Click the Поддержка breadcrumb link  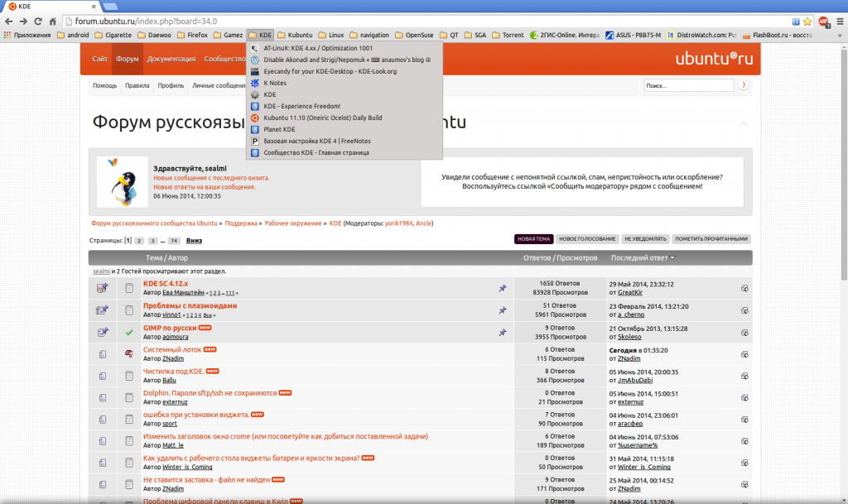tap(241, 223)
